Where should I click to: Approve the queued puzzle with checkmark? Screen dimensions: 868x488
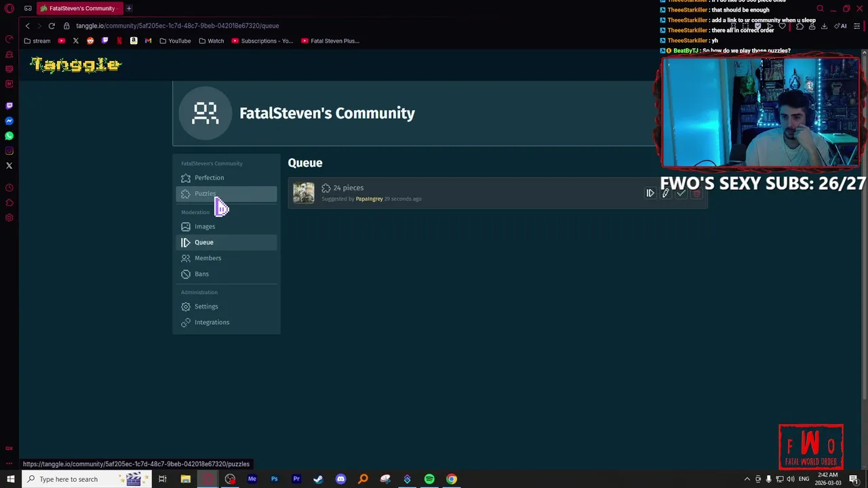click(x=681, y=193)
